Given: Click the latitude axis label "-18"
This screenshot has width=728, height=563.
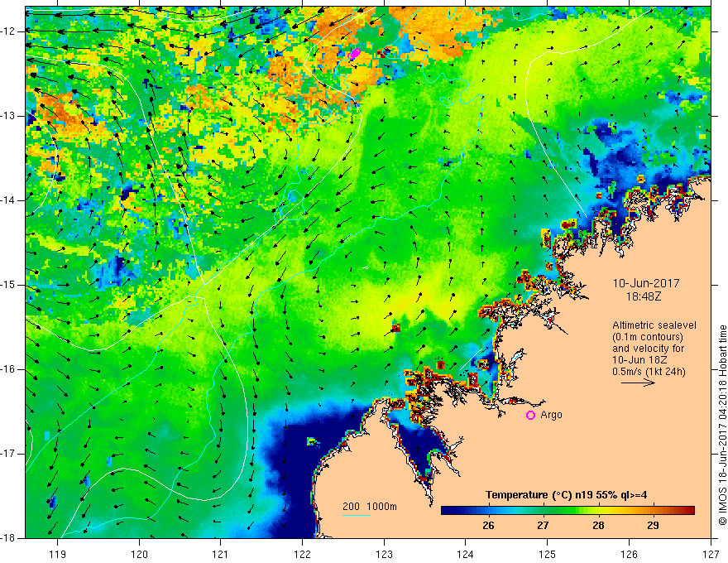Looking at the screenshot, I should point(9,538).
